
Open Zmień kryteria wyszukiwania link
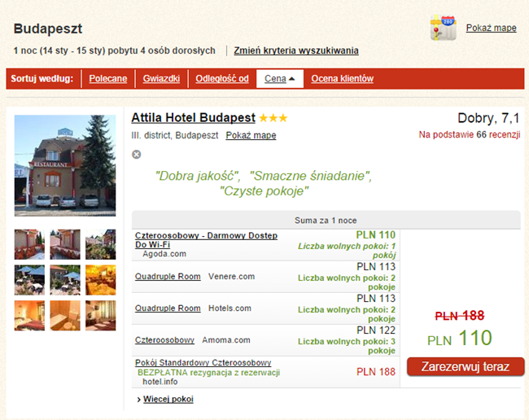click(295, 50)
